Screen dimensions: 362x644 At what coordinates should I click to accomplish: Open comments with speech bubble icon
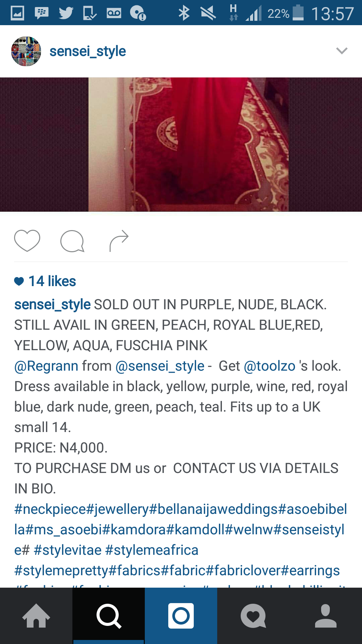[x=72, y=241]
